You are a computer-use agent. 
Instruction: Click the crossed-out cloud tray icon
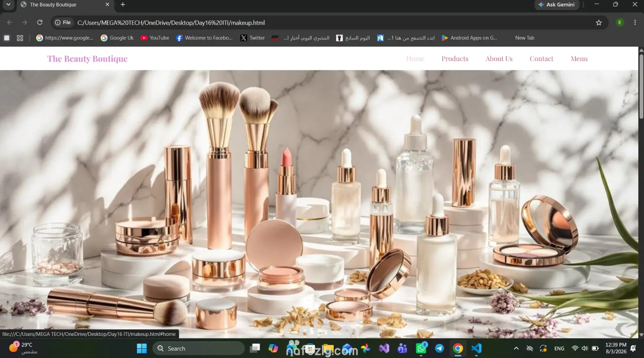coord(530,348)
